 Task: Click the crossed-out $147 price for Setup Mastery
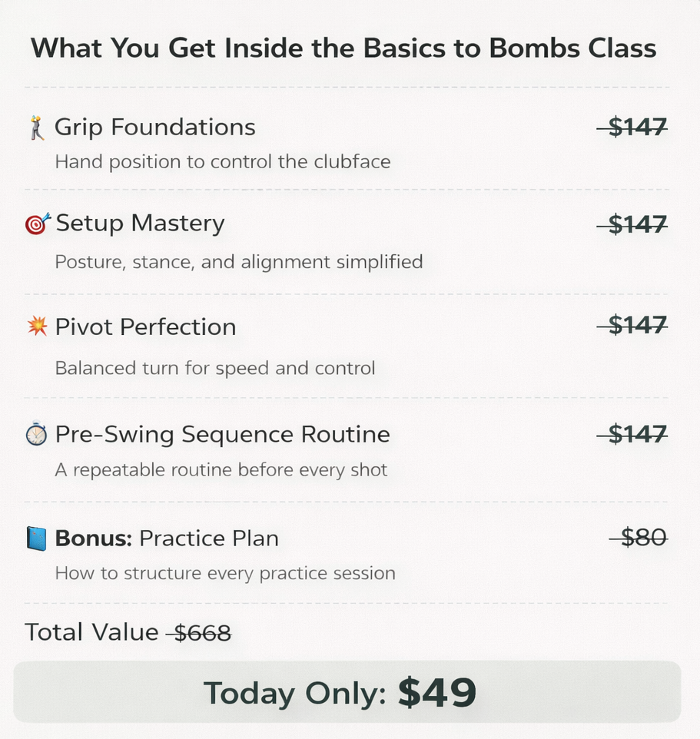(632, 224)
